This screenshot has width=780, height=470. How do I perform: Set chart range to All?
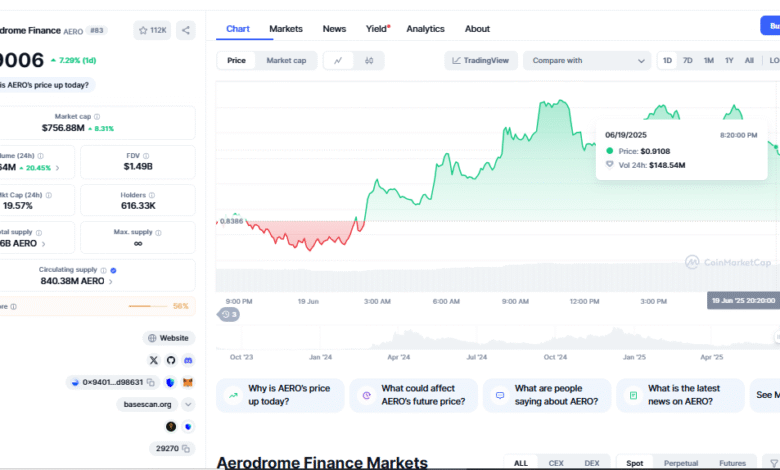click(749, 61)
